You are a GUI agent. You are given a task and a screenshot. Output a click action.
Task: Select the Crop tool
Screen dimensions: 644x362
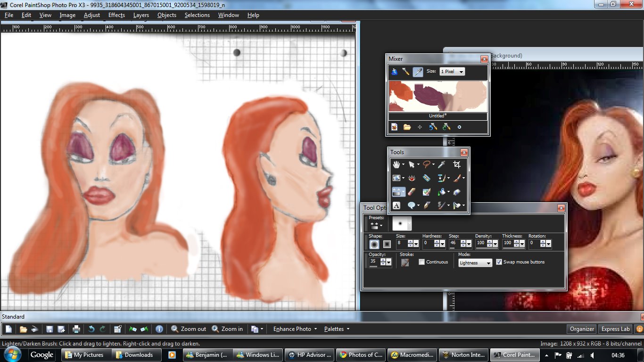457,165
